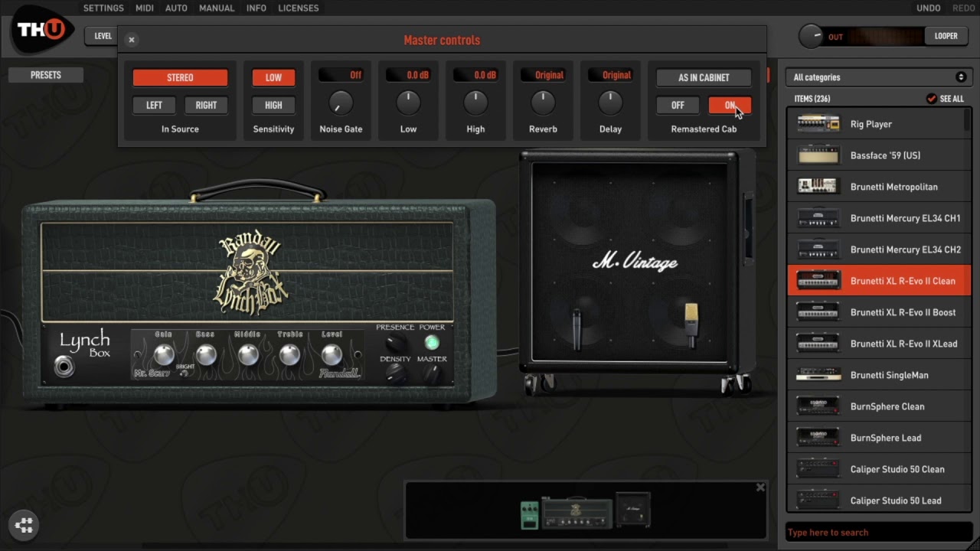Select RIGHT input source
Screen dimensions: 980x551
[206, 105]
